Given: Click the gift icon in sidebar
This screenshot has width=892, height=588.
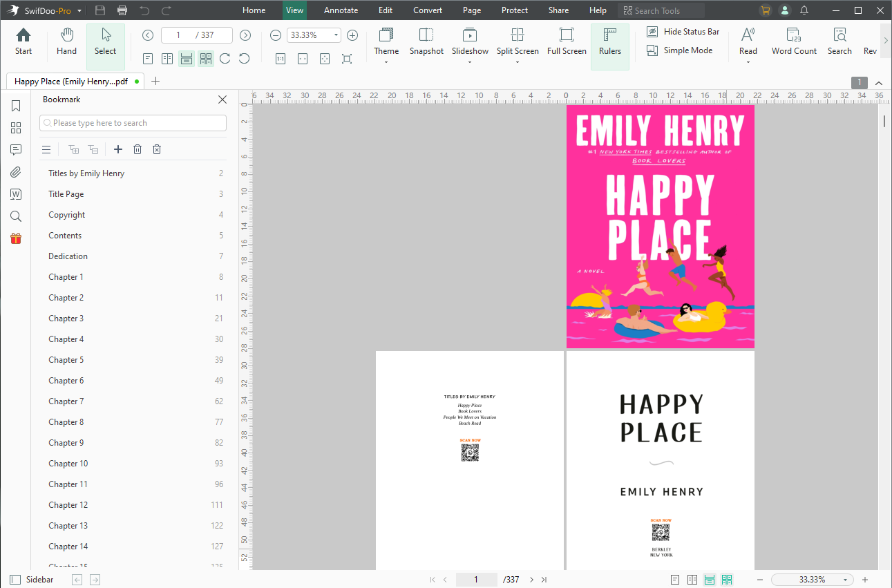Looking at the screenshot, I should 16,238.
